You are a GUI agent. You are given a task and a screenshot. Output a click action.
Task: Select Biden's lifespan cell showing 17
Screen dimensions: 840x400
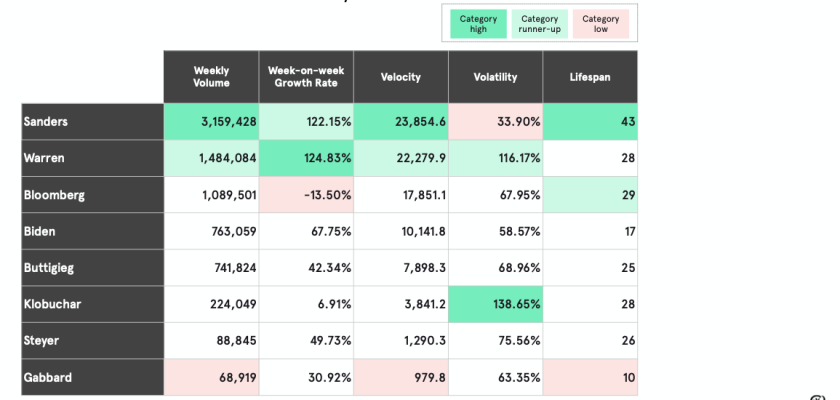(x=590, y=231)
